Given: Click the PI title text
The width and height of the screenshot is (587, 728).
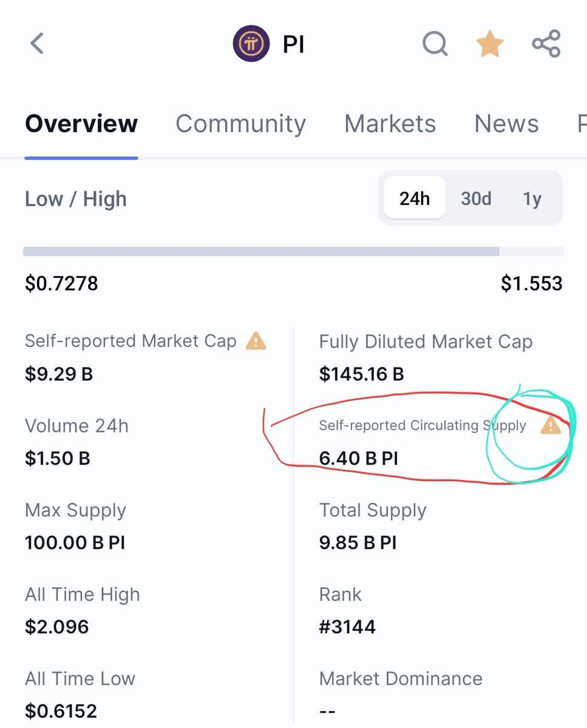Looking at the screenshot, I should point(293,45).
